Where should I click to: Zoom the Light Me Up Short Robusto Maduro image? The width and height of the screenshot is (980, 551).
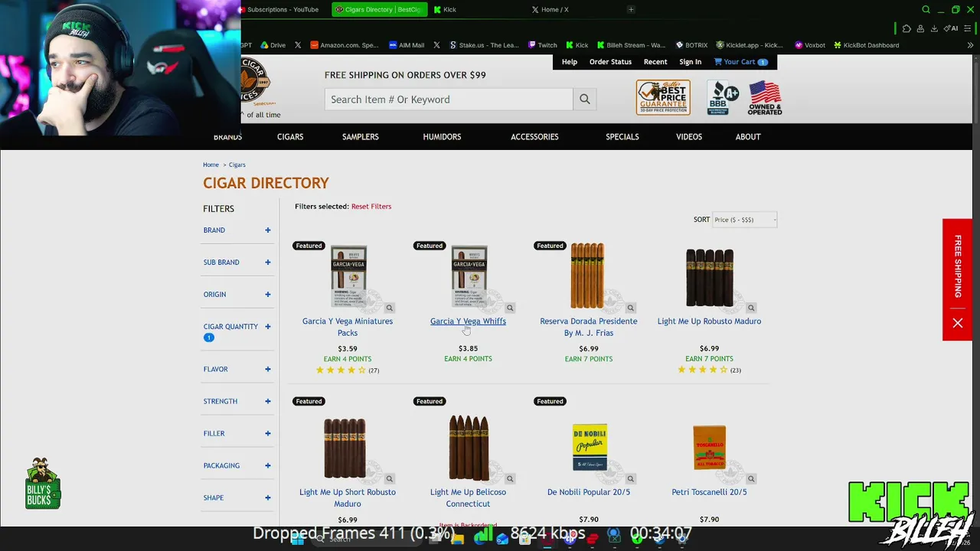[389, 479]
